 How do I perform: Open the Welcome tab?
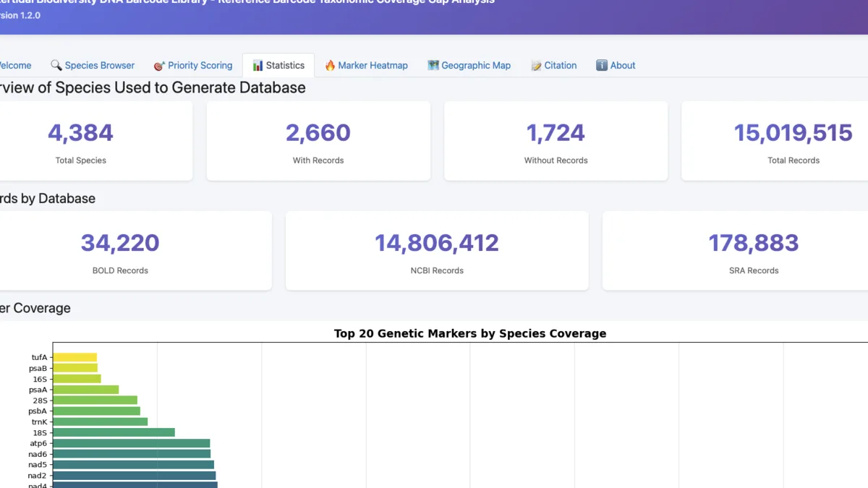(x=14, y=65)
